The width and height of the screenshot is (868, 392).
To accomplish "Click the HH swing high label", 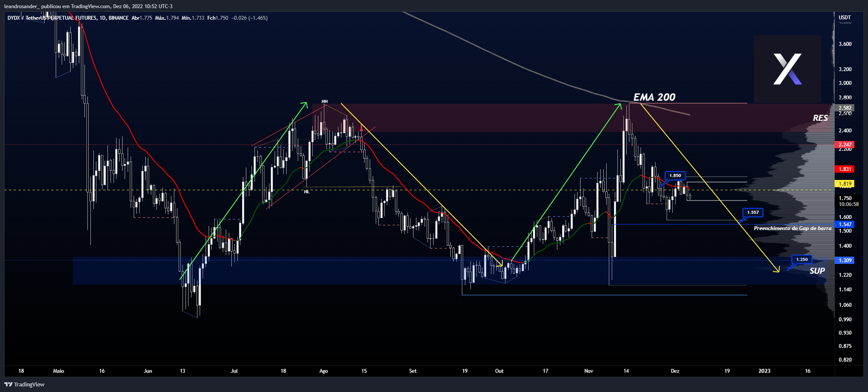I will pyautogui.click(x=324, y=102).
